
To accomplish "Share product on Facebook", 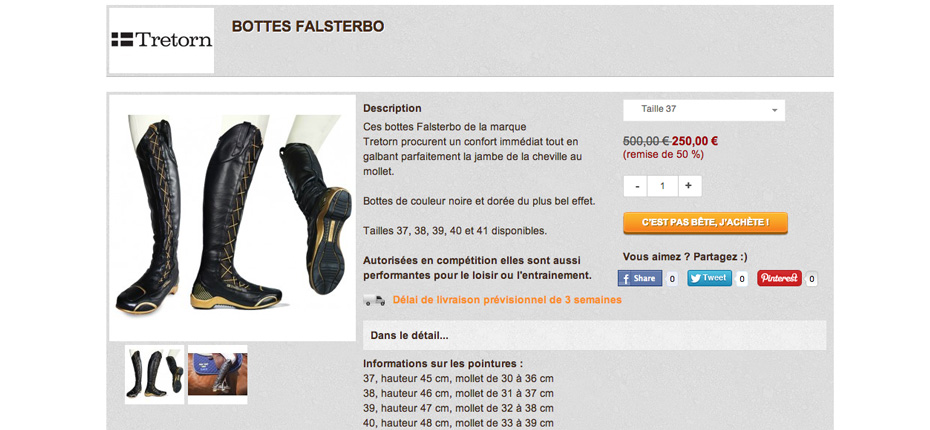I will [x=639, y=278].
